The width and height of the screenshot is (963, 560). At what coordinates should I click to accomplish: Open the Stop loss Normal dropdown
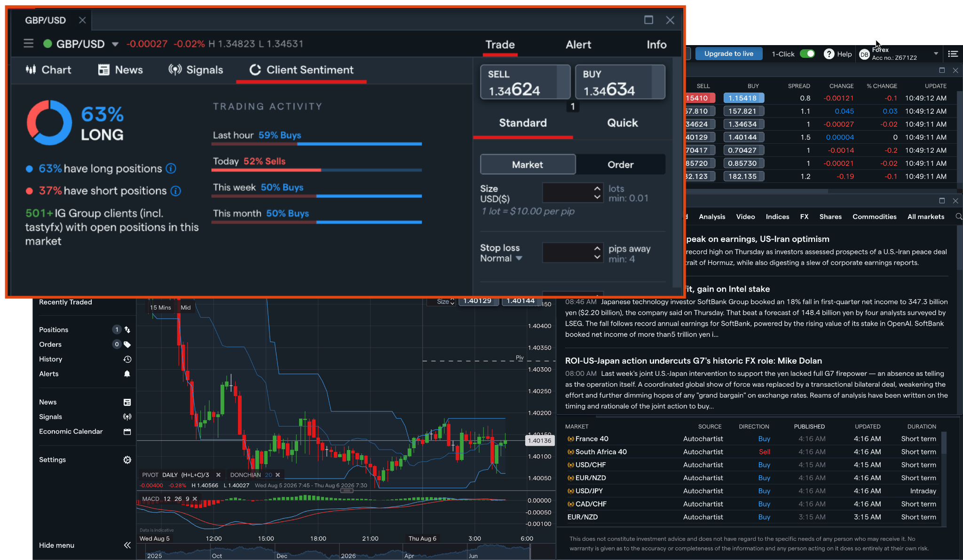pos(501,258)
